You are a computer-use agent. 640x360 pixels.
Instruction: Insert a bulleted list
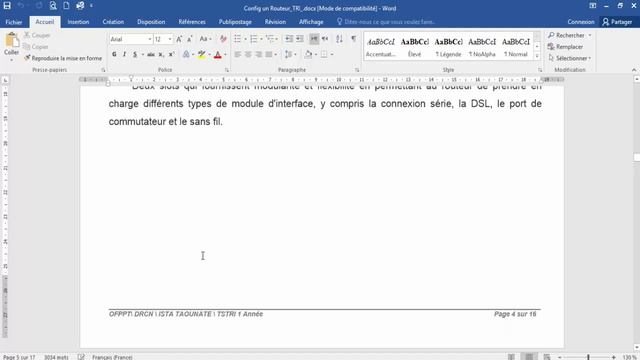coord(237,39)
